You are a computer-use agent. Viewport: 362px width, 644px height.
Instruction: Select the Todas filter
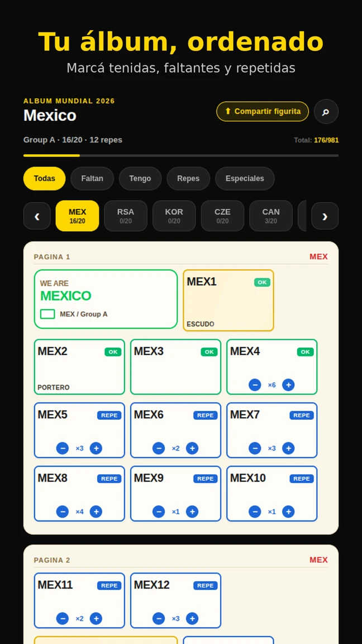44,178
